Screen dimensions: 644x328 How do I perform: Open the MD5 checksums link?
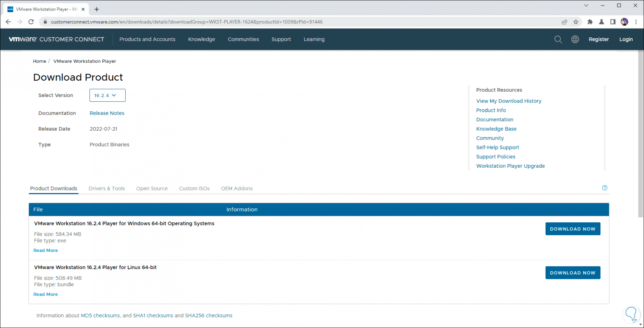pos(100,316)
